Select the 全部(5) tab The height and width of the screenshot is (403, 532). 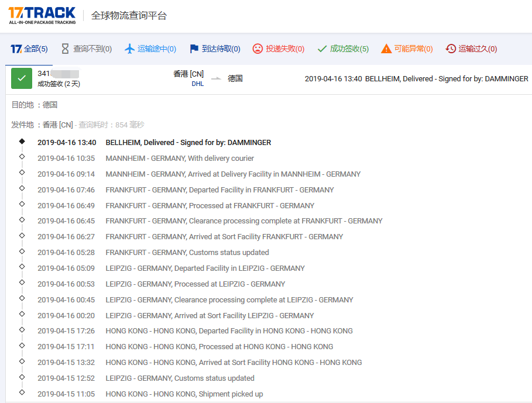tap(29, 49)
